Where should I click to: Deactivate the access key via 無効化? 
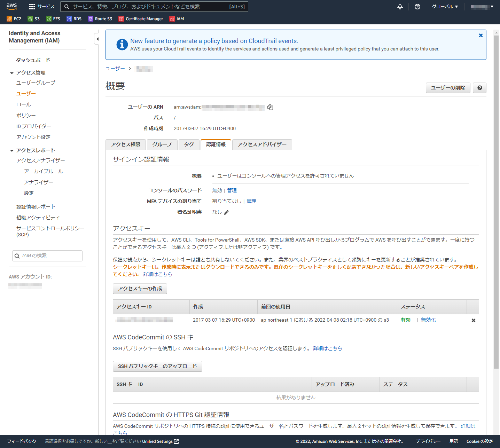428,320
